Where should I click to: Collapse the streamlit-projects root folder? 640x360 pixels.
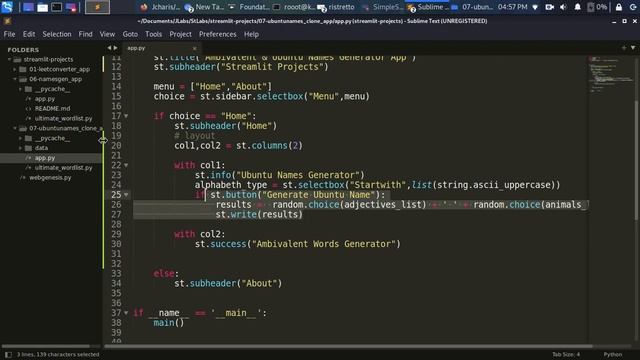pyautogui.click(x=9, y=59)
